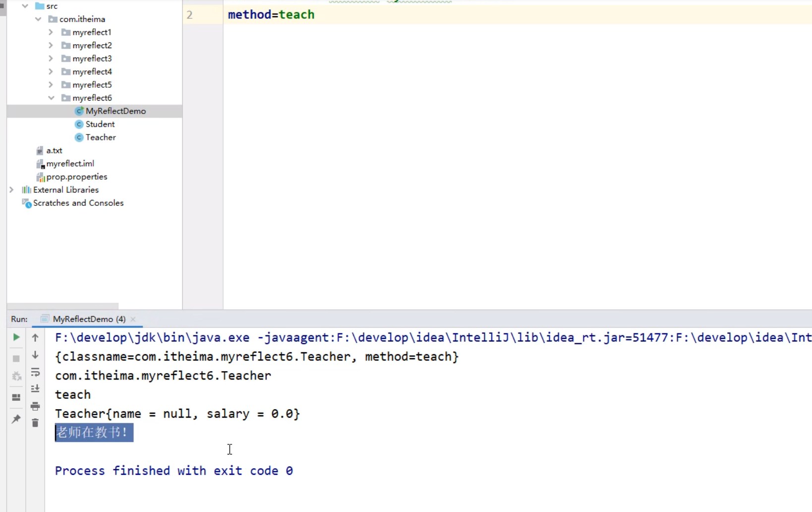Collapse the com.itheima package
The height and width of the screenshot is (512, 812).
tap(38, 19)
